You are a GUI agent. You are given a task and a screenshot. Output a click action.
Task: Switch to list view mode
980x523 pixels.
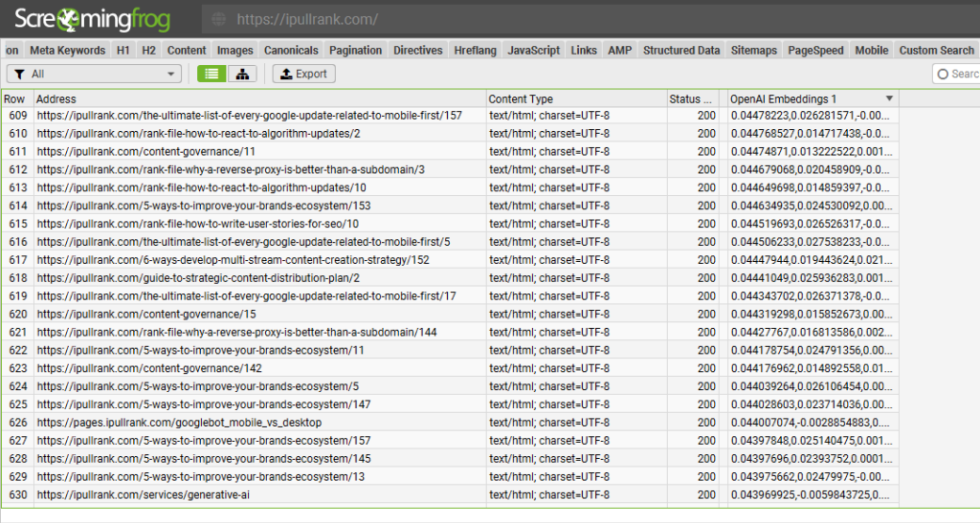212,74
